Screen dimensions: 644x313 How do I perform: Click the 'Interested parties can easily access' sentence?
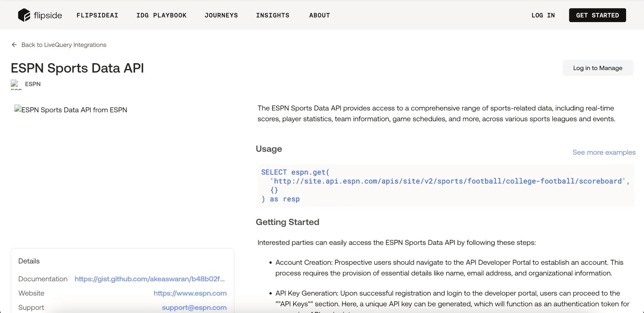tap(397, 242)
